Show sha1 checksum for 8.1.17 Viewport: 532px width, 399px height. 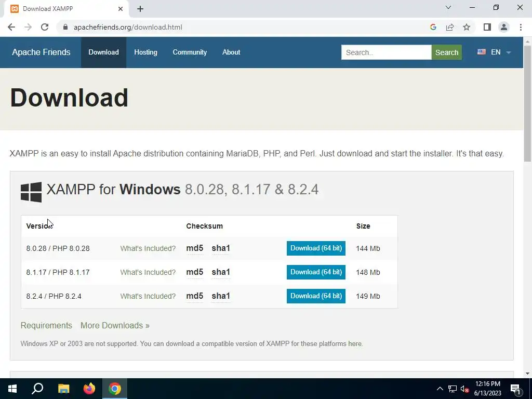click(221, 272)
